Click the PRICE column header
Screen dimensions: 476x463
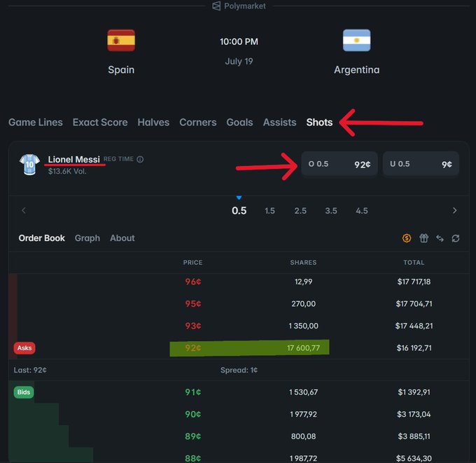click(x=192, y=263)
